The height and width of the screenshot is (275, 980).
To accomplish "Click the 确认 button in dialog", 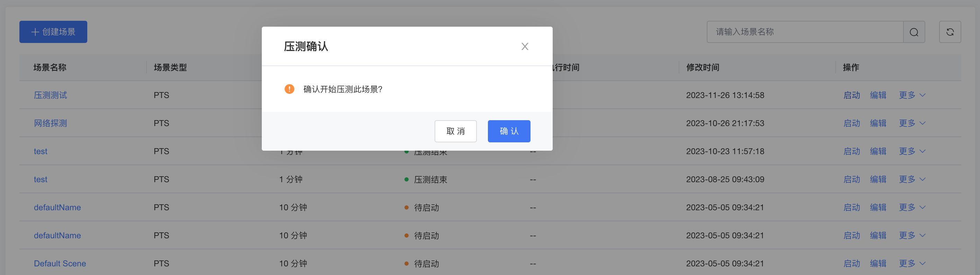I will (509, 131).
